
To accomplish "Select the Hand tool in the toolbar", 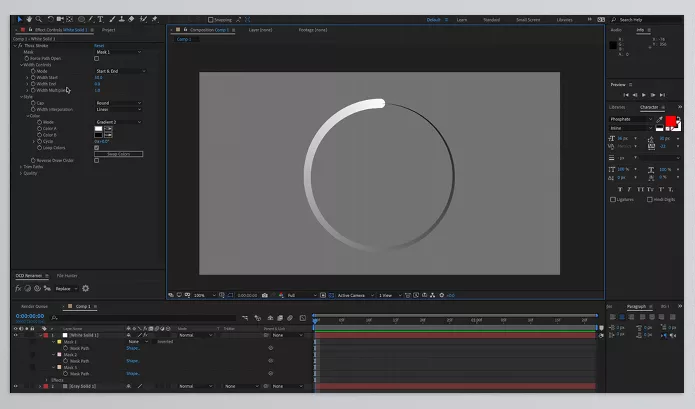I will (29, 19).
